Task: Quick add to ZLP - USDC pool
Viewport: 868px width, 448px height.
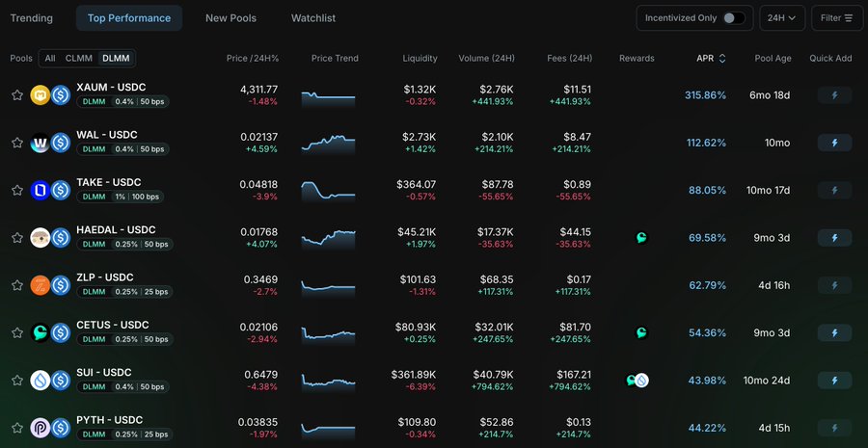Action: click(835, 285)
